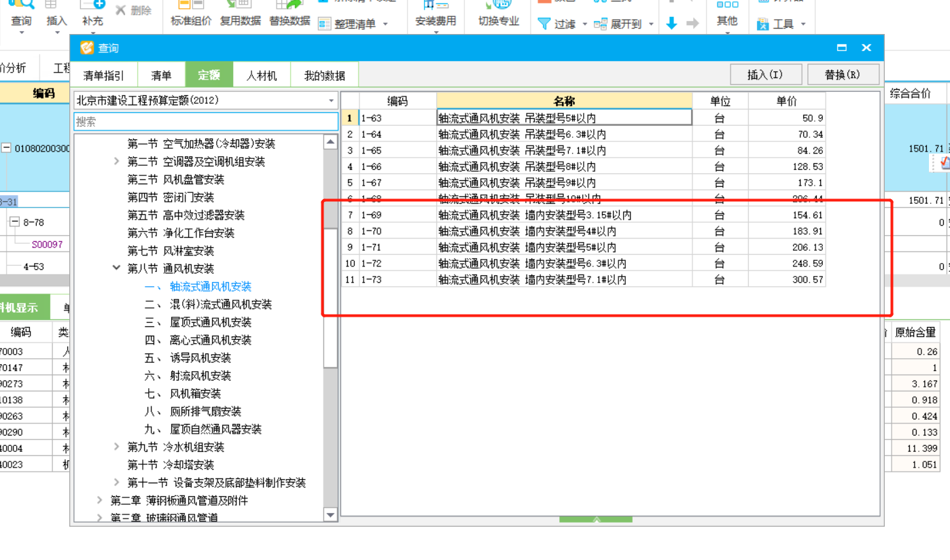
Task: Click the 查询 dialog title icon
Action: point(87,48)
